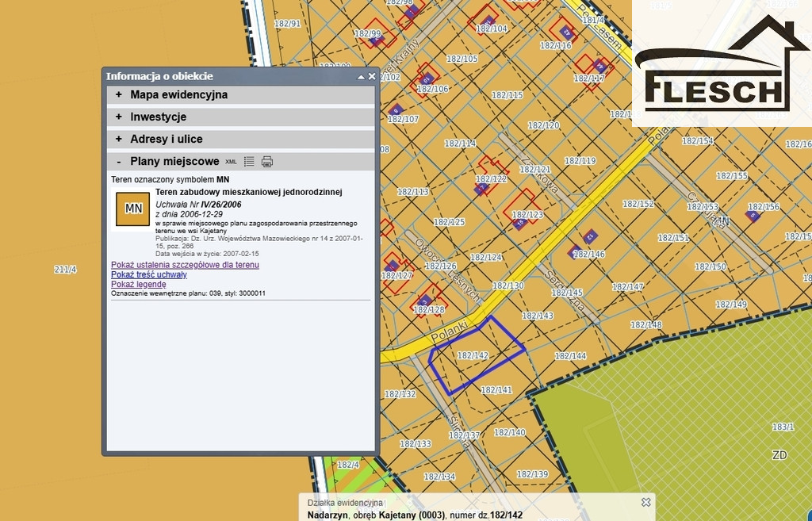Viewport: 812px width, 521px height.
Task: Select parcel label 182/139 on map
Action: 532,474
